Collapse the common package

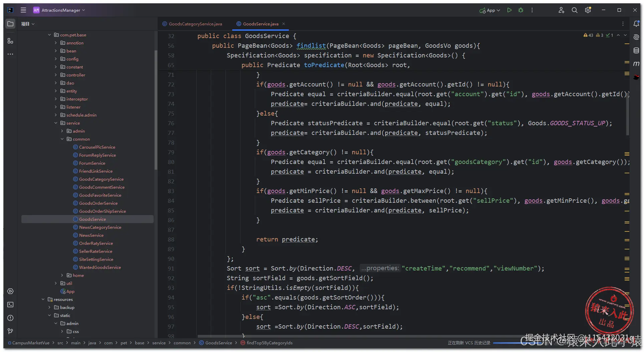pyautogui.click(x=62, y=139)
